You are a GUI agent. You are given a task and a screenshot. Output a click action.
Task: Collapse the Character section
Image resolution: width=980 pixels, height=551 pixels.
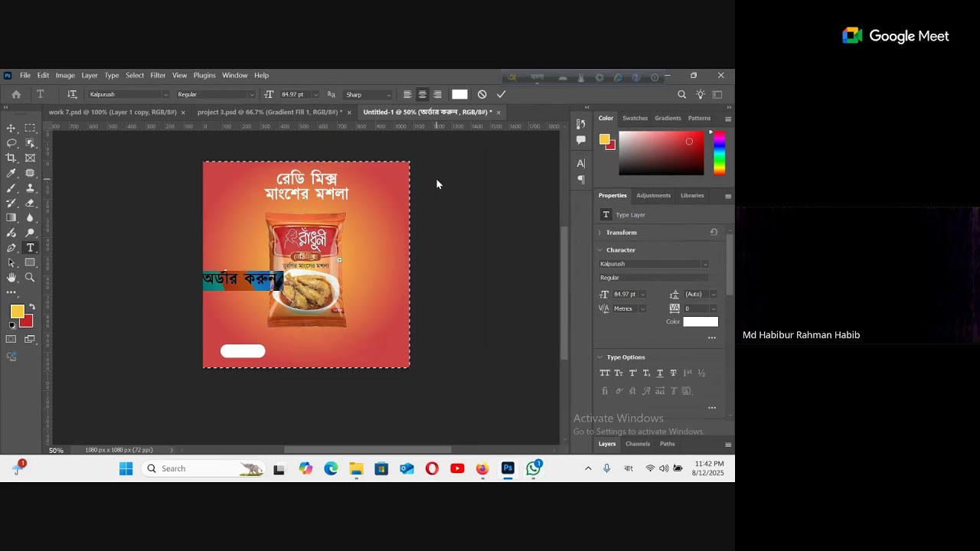tap(600, 250)
